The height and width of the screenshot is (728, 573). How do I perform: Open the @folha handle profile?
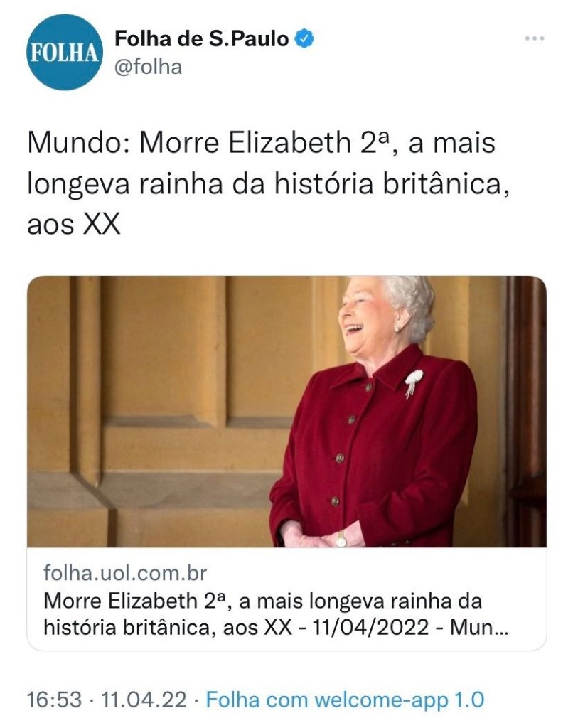[148, 68]
